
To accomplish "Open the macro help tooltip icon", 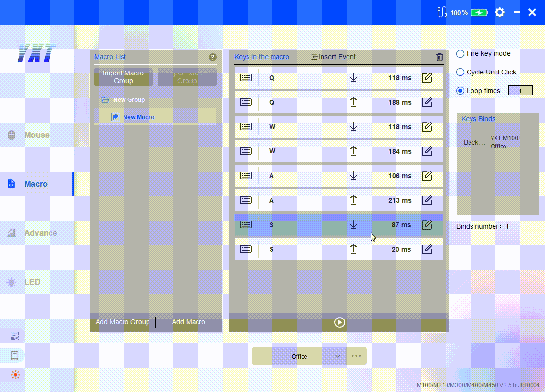I will click(212, 57).
